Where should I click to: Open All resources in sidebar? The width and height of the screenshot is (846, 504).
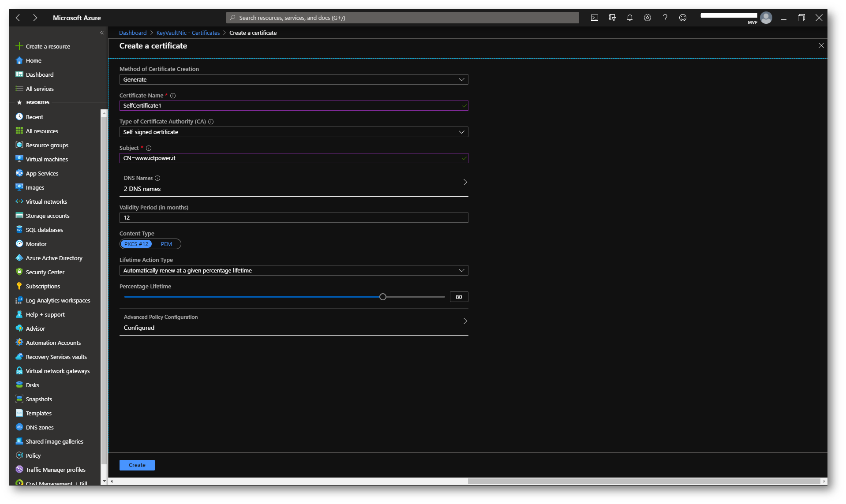[x=42, y=131]
